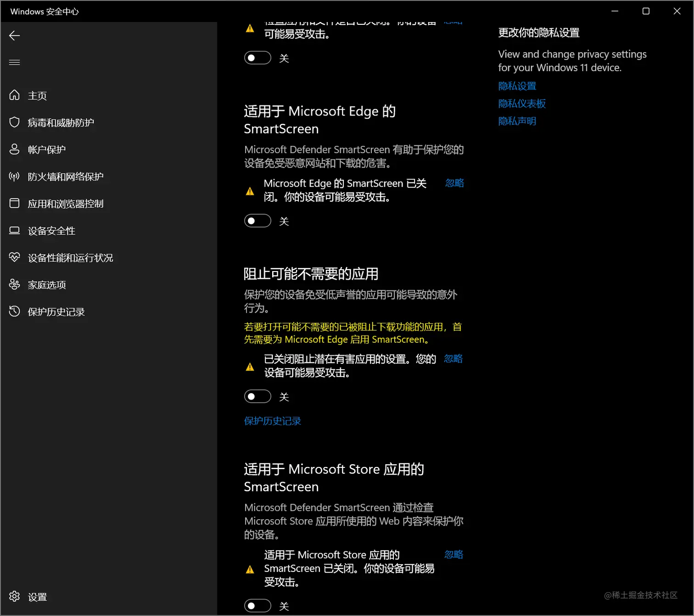694x616 pixels.
Task: Click the window icon for 应用和浏览器控制
Action: click(x=14, y=203)
